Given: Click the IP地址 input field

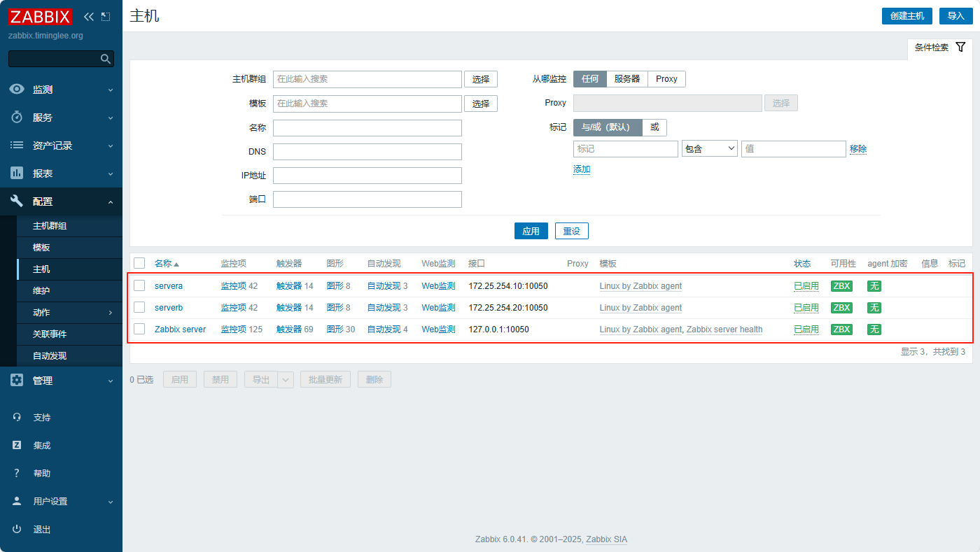Looking at the screenshot, I should tap(367, 176).
